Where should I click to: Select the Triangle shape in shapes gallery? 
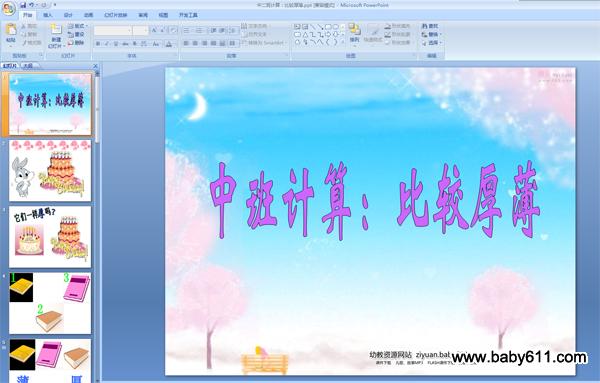[x=305, y=34]
